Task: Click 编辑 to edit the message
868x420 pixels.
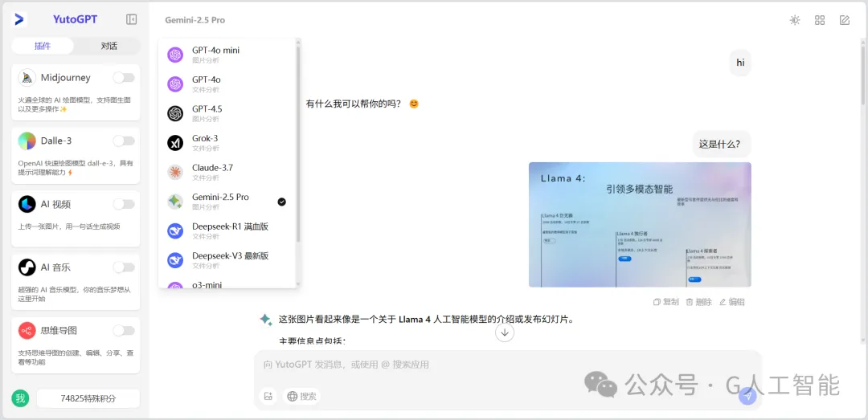Action: [x=731, y=302]
